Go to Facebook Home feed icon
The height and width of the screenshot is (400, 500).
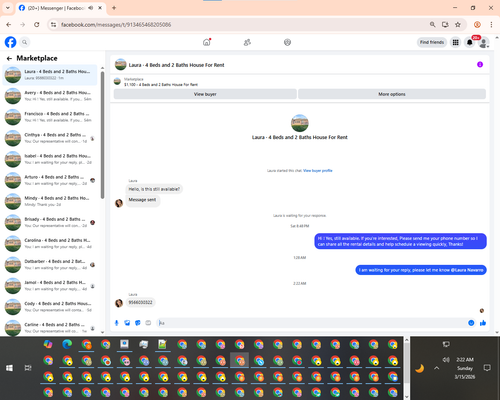pos(207,42)
